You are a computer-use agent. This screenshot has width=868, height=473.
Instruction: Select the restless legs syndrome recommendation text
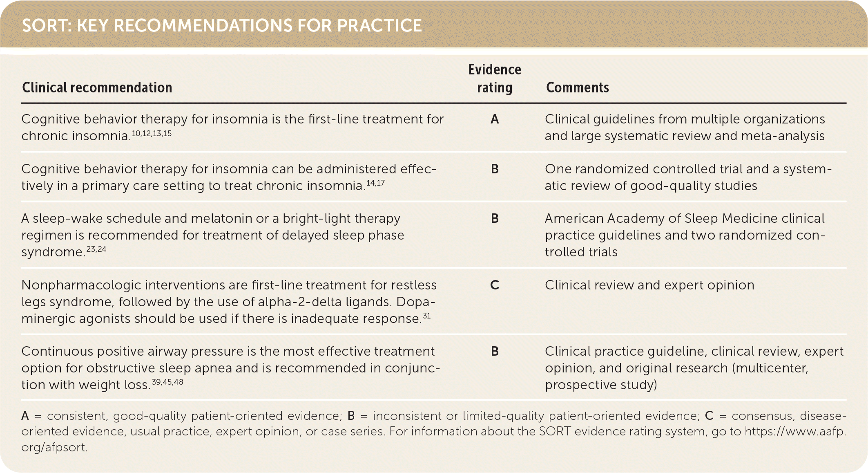[228, 302]
